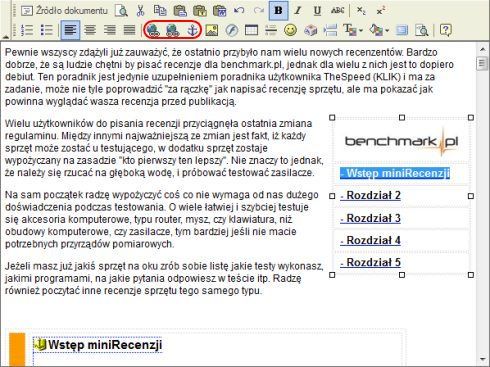
Task: Paste from Word clipboard icon
Action: (x=219, y=11)
